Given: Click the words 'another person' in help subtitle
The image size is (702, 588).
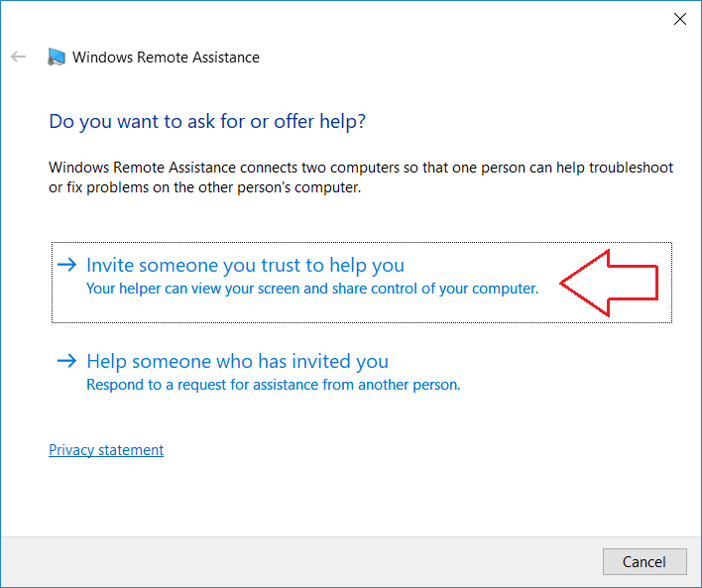Looking at the screenshot, I should coord(409,385).
